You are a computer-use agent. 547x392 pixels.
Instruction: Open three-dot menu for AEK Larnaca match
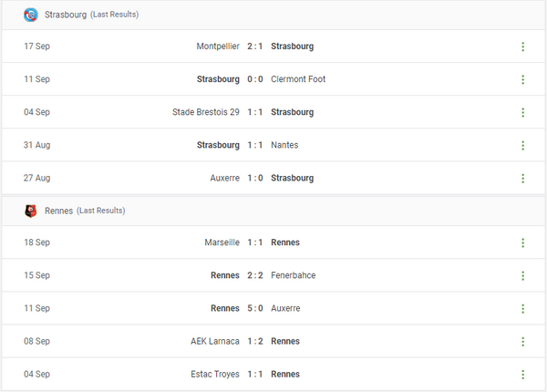pos(522,341)
